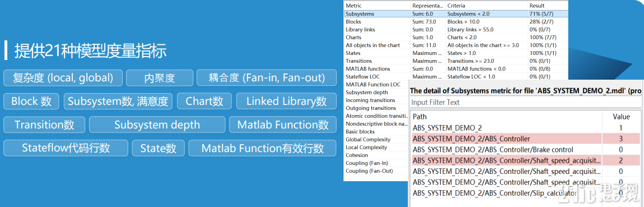Select the Subsystems metric row
The height and width of the screenshot is (207, 644).
pyautogui.click(x=456, y=13)
